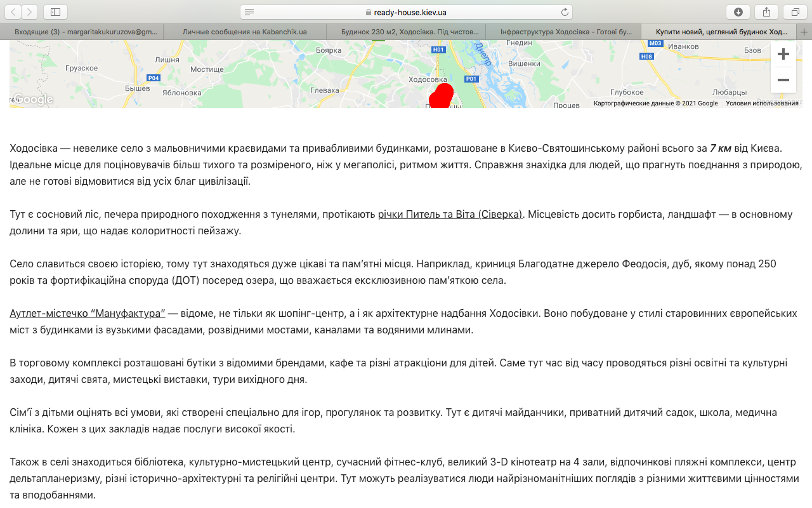Switch to the Kabanchik.ua messages tab
Image resolution: width=812 pixels, height=508 pixels.
click(245, 32)
